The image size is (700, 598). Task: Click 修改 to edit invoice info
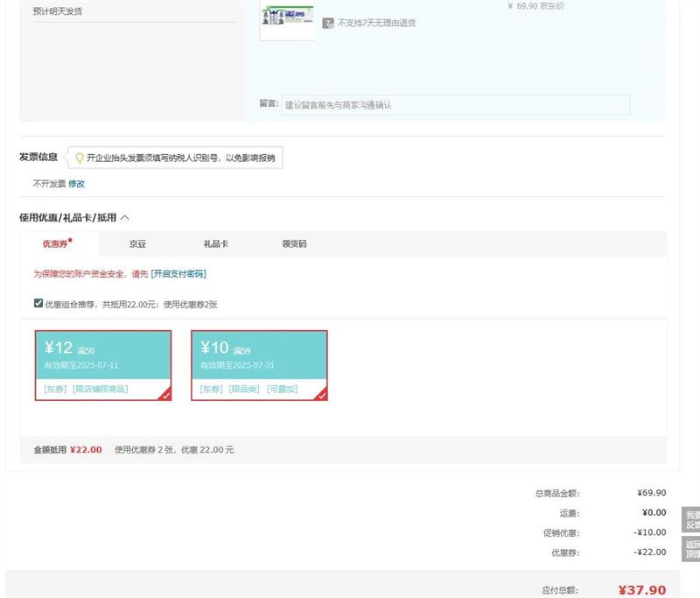click(77, 184)
